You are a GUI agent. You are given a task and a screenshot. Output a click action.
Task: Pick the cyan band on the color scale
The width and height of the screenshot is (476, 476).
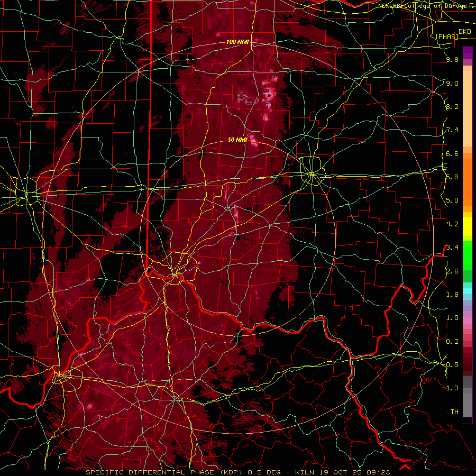point(467,291)
